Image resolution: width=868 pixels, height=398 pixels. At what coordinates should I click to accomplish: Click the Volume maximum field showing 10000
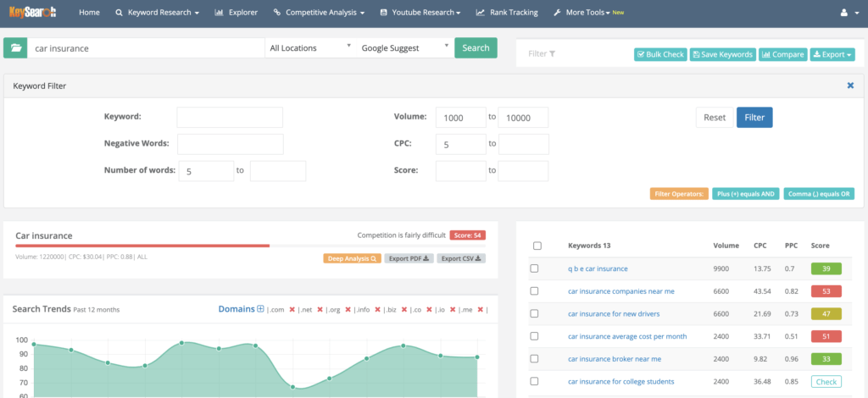tap(523, 118)
